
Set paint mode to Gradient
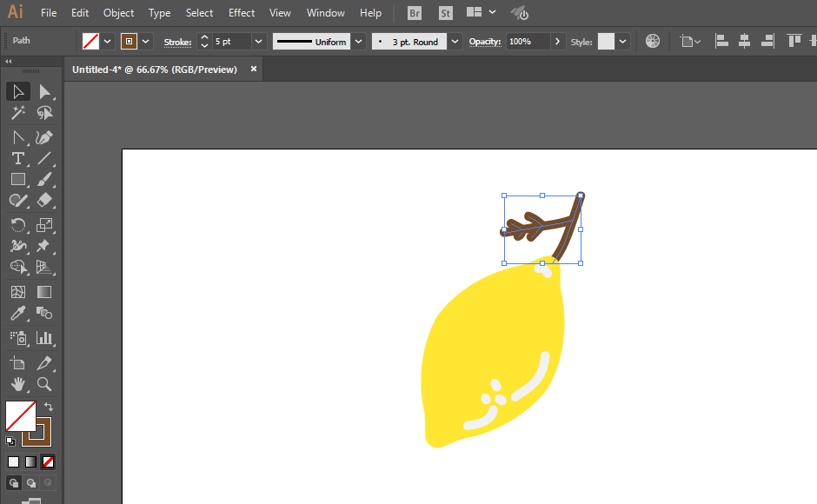point(30,461)
